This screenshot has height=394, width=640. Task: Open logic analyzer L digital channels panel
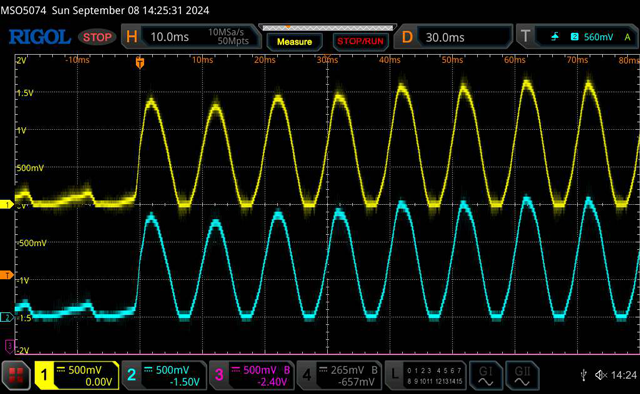coord(425,376)
